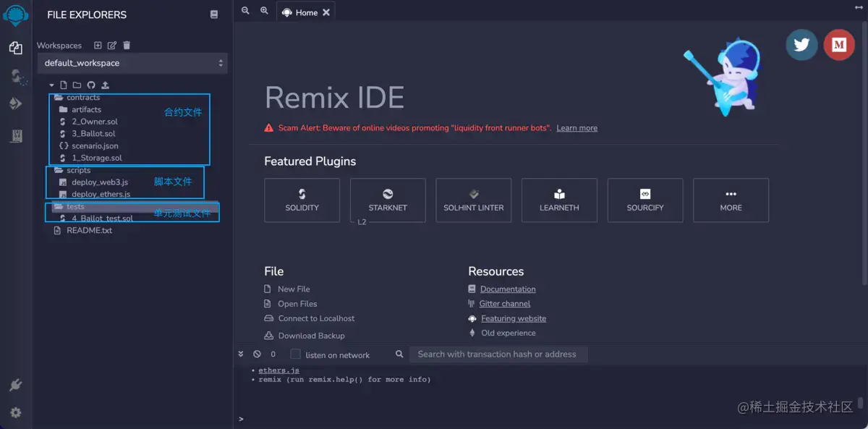Click the terminal search magnifier icon
The image size is (868, 429).
tap(399, 354)
